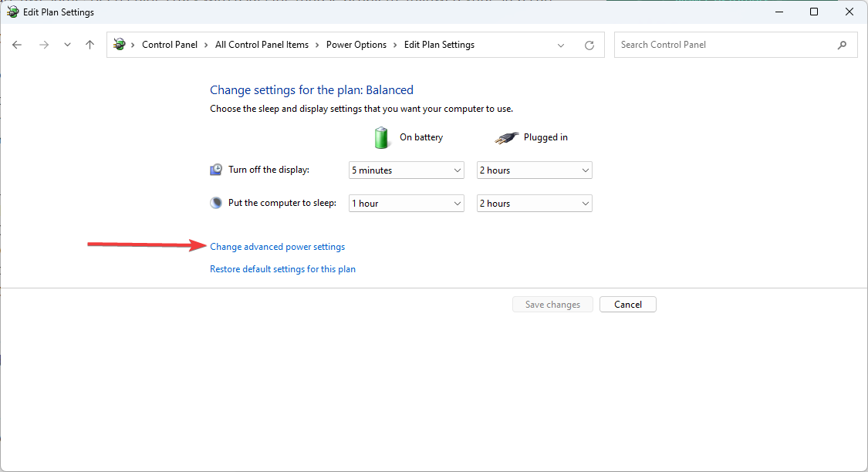Open display-off Plugged in dropdown

534,170
